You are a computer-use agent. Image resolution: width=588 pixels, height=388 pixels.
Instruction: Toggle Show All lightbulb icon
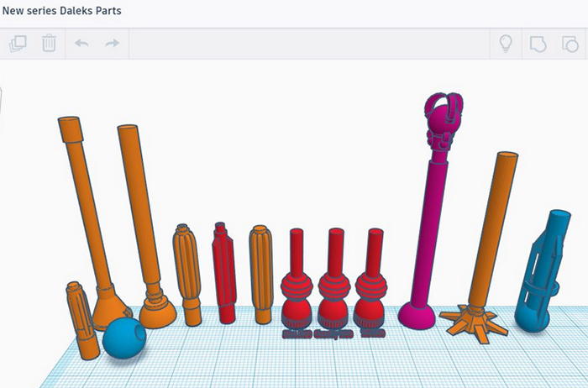[506, 44]
